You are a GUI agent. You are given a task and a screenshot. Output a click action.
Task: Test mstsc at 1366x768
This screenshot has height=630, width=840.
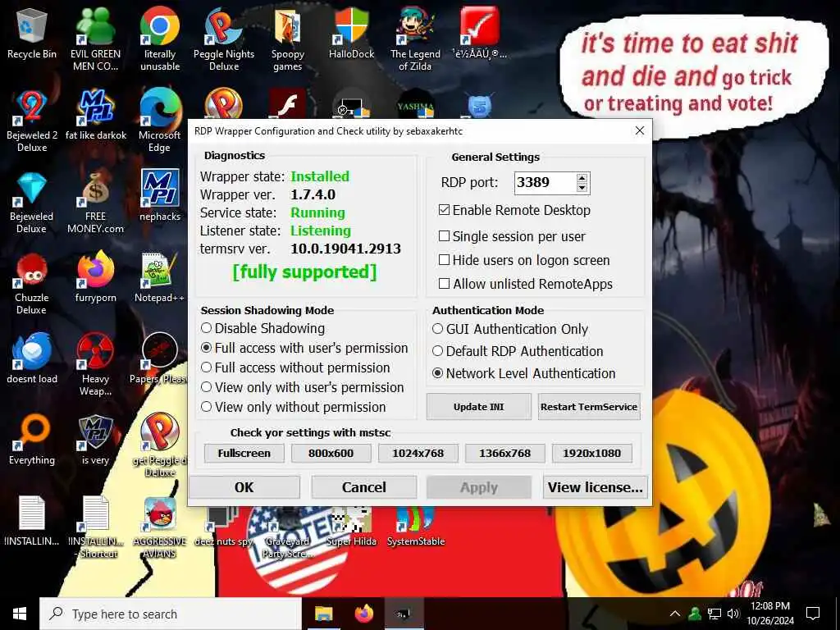[x=504, y=453]
